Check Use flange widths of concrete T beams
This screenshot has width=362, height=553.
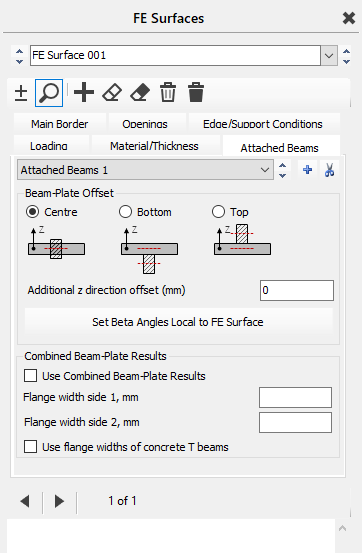coord(30,446)
